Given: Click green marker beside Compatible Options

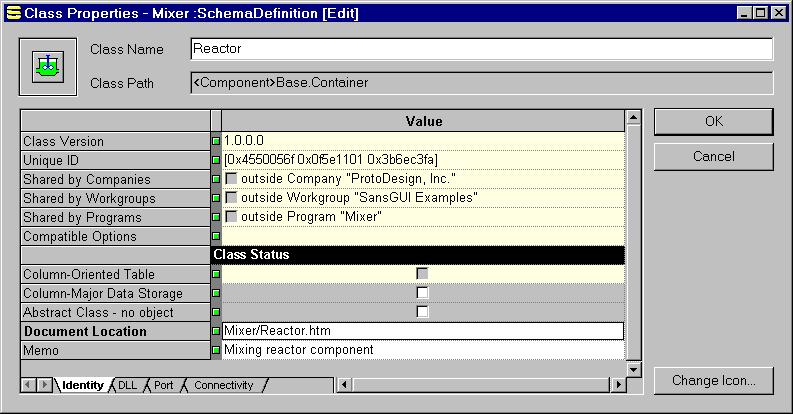Looking at the screenshot, I should [215, 236].
